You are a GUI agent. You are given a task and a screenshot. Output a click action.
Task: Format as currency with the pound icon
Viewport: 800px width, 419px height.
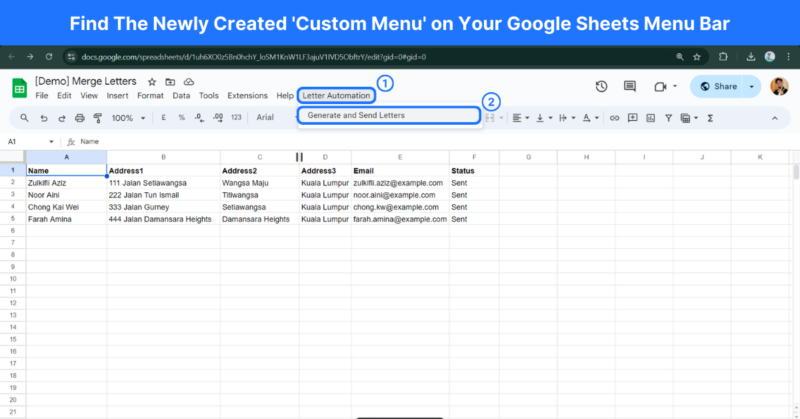point(163,117)
